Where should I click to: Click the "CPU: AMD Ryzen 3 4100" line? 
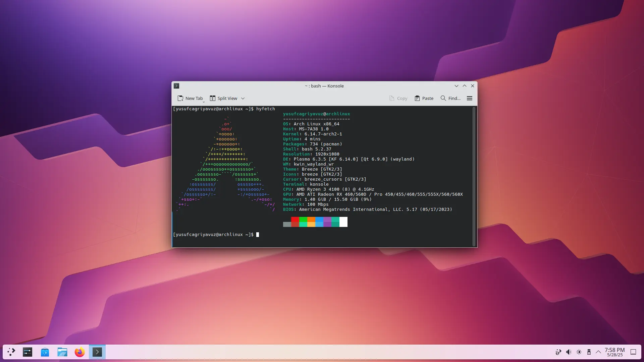(329, 189)
